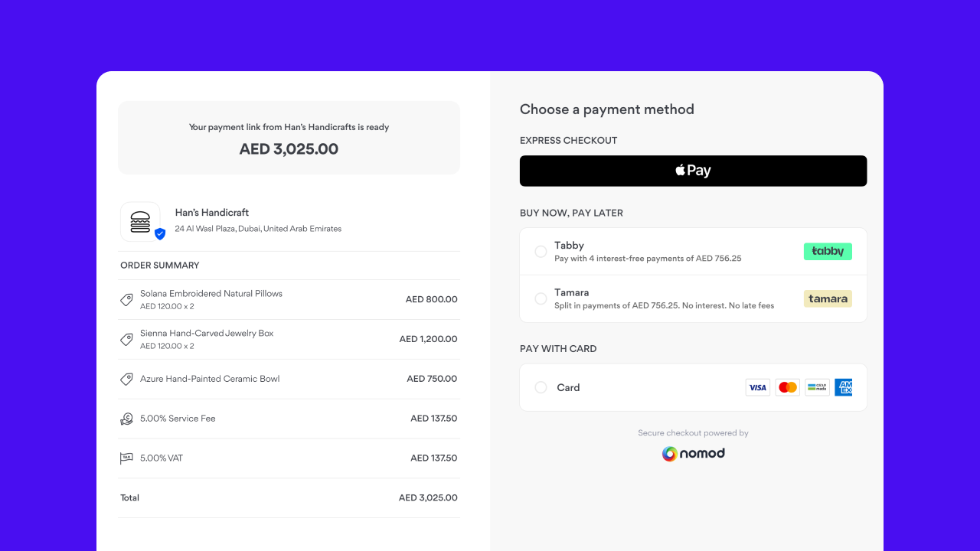Click the service fee hand-coin icon

127,419
